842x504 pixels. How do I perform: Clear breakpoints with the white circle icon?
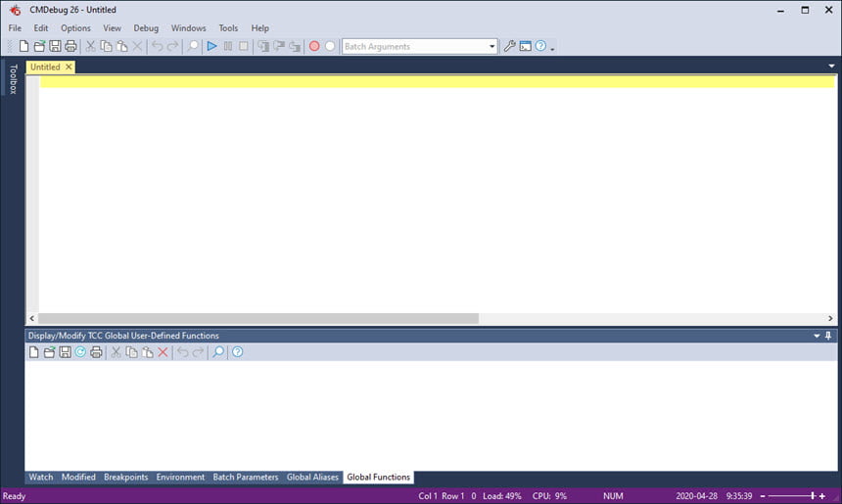coord(330,46)
